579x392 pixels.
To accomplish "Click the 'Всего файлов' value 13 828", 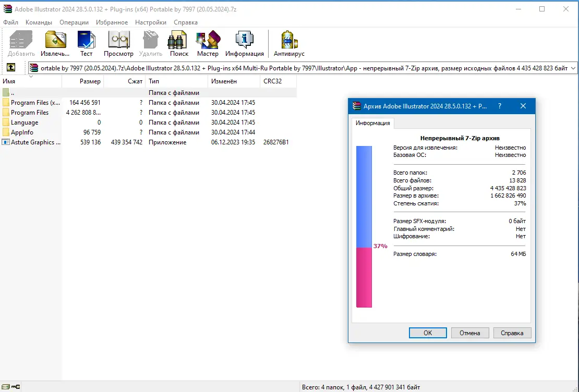I will point(517,180).
